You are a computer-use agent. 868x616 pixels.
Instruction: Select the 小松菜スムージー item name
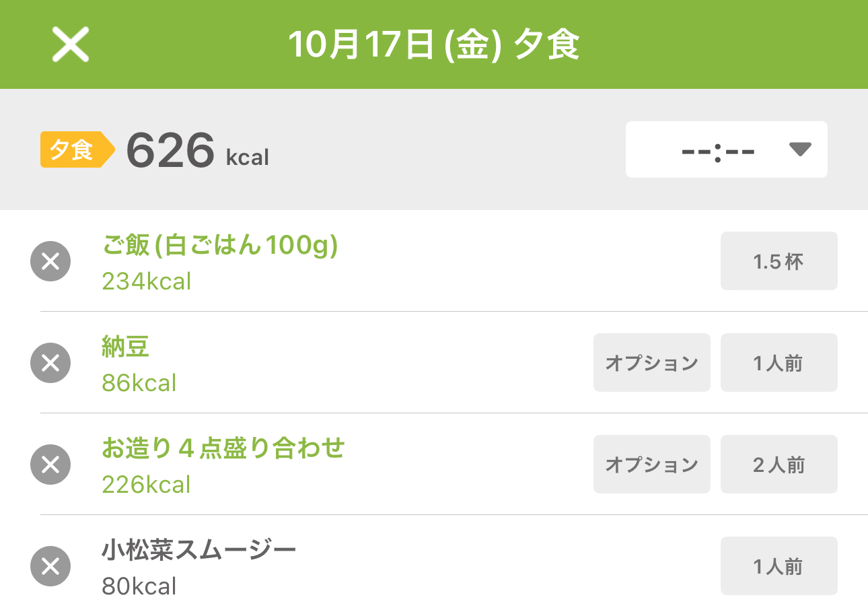(198, 551)
